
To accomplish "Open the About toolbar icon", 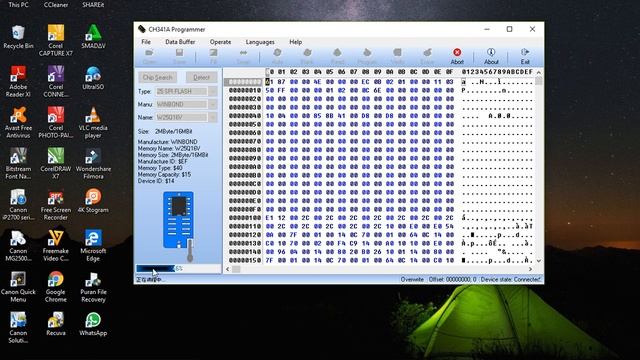I will point(491,56).
